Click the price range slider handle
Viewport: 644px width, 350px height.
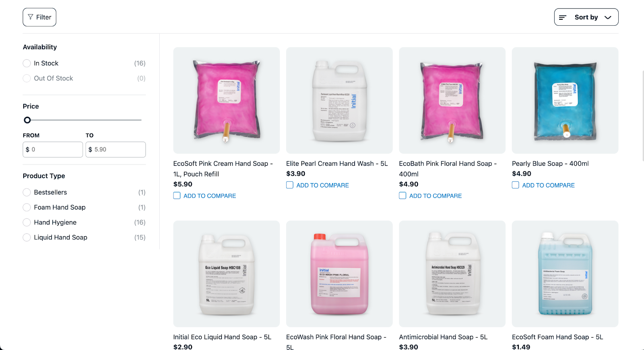click(x=27, y=120)
